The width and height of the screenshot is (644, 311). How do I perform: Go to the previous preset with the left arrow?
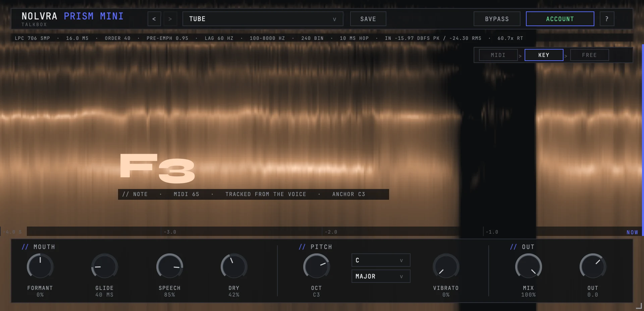coord(154,19)
